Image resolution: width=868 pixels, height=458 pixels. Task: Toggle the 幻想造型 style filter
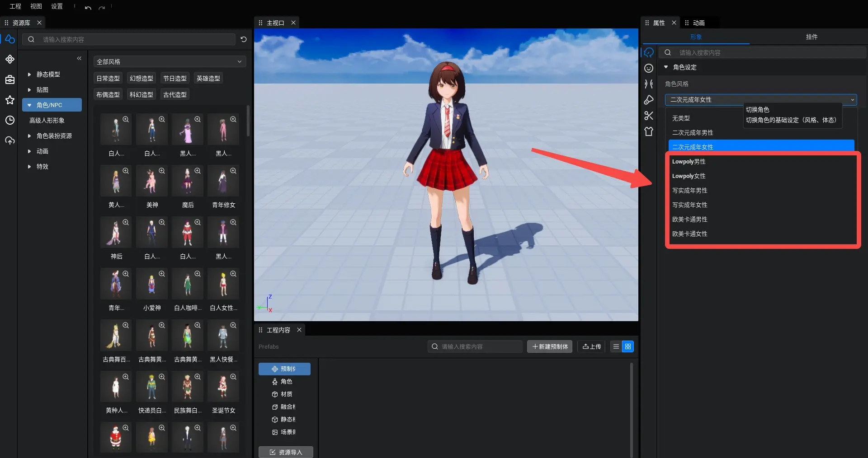[x=142, y=78]
